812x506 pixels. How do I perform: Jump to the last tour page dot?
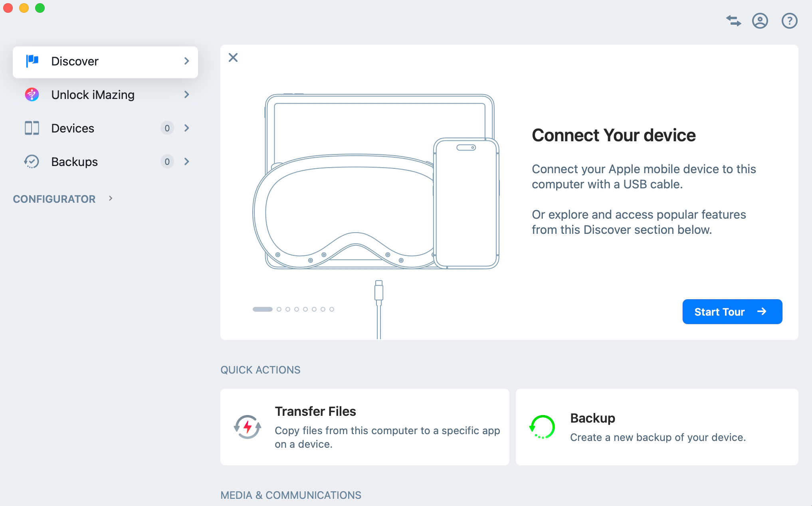coord(332,309)
